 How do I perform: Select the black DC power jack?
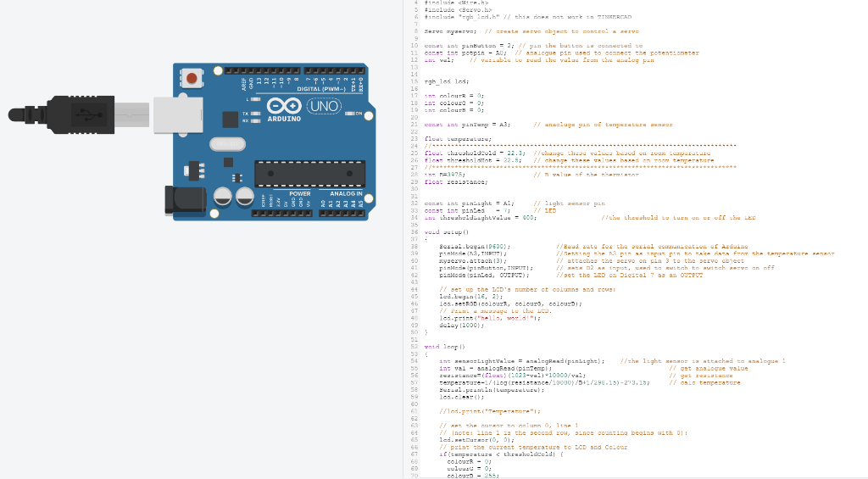point(186,200)
